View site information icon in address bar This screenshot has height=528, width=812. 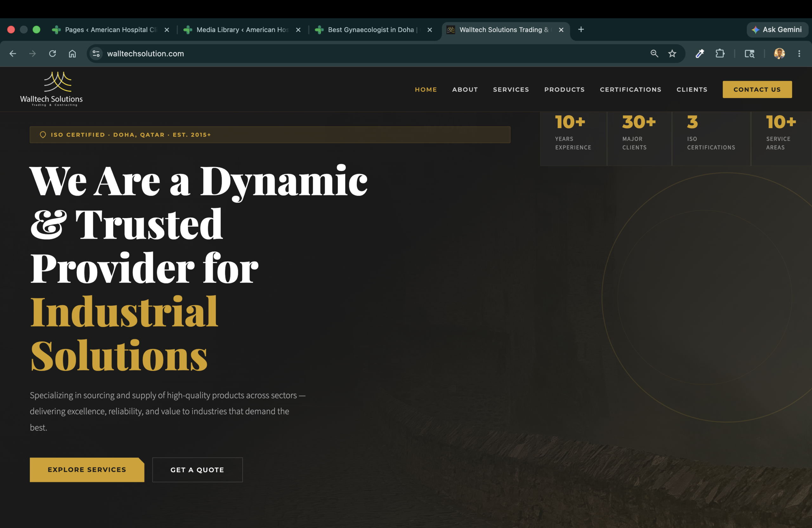pos(96,54)
